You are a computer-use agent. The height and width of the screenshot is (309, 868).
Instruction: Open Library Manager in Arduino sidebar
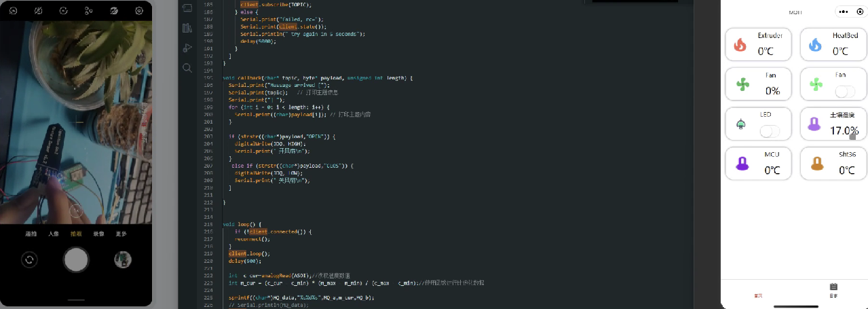click(x=187, y=28)
